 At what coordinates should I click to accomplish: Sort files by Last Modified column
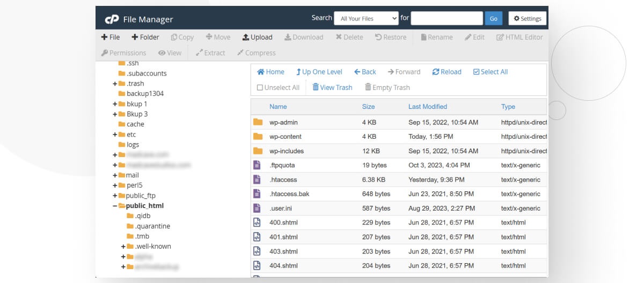(427, 107)
